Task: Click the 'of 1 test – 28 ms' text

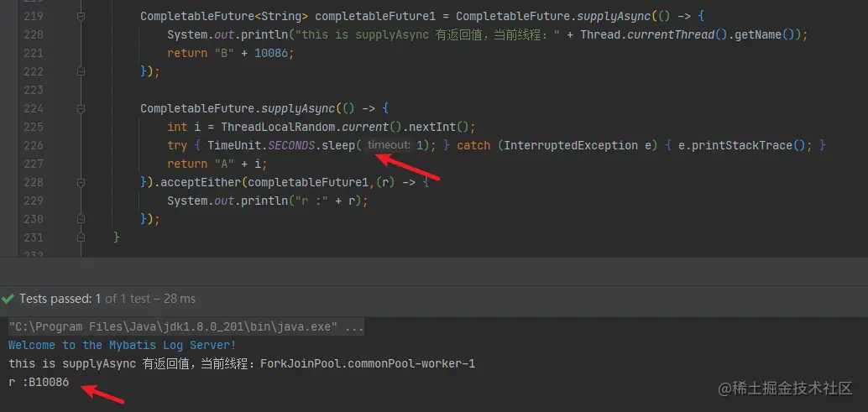Action: 150,299
